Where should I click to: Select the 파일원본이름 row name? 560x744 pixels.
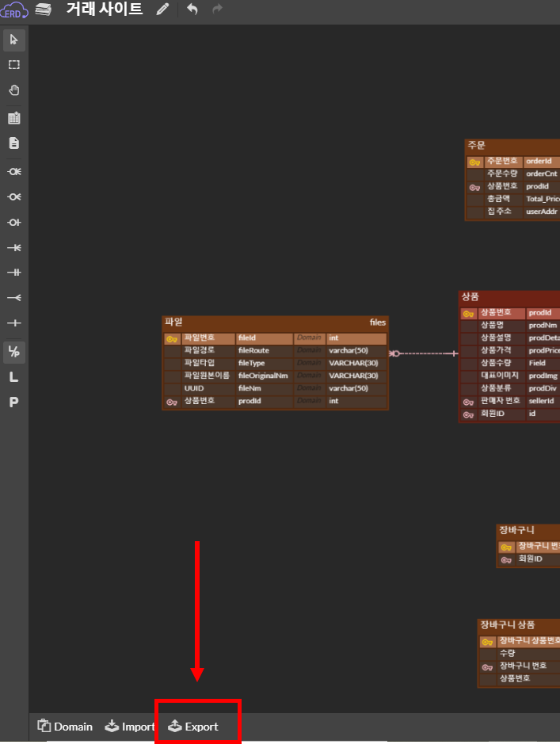click(x=208, y=376)
